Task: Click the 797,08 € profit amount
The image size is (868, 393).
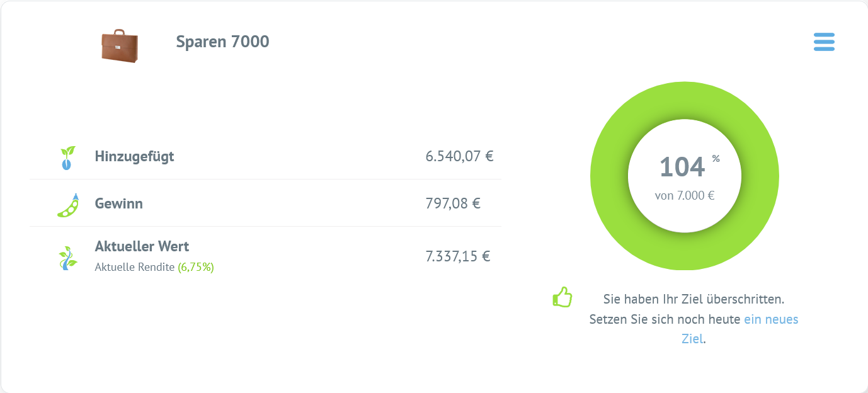Action: (453, 203)
